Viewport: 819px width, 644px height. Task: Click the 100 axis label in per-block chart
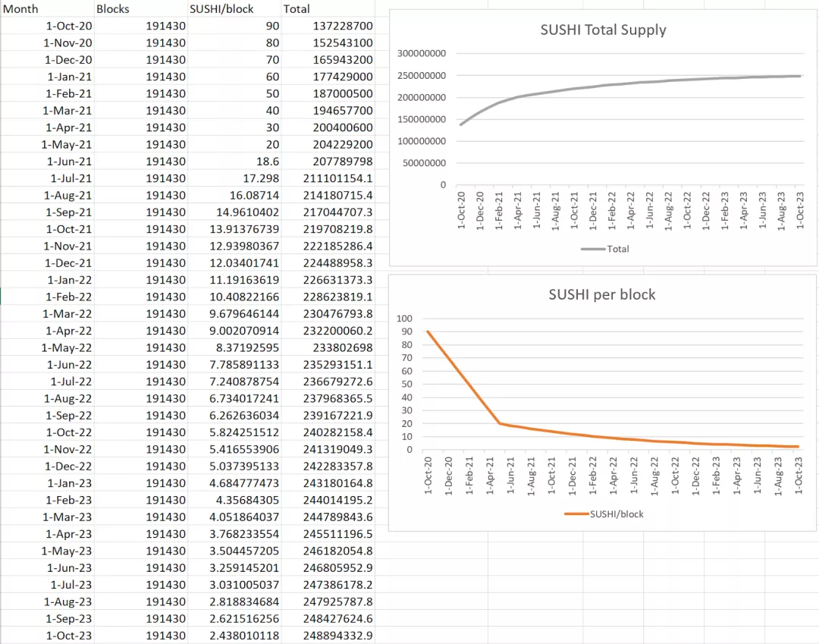coord(404,319)
